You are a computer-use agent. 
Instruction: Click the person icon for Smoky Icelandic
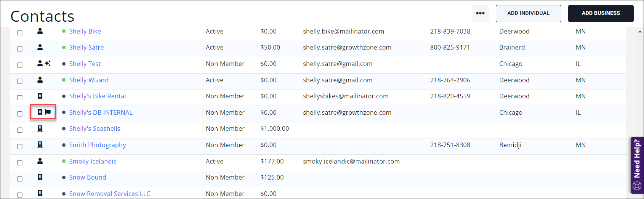[40, 161]
